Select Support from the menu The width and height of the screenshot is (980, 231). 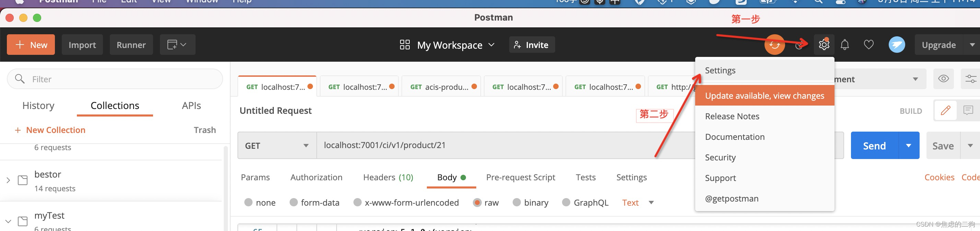click(765, 178)
